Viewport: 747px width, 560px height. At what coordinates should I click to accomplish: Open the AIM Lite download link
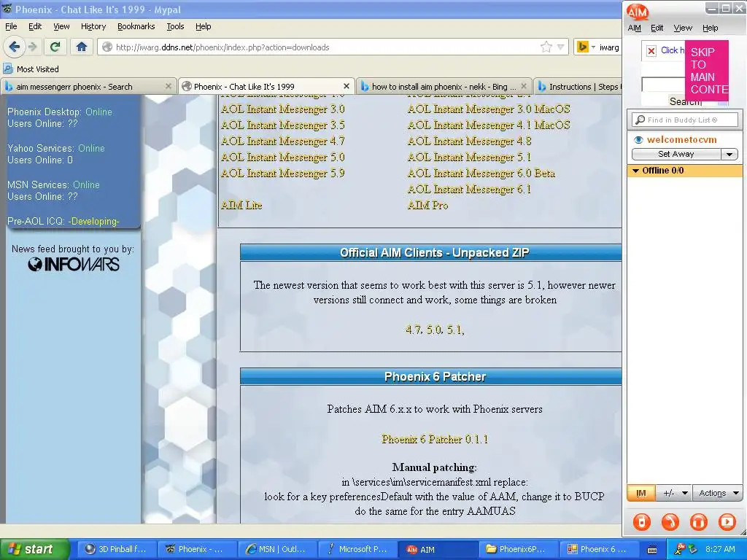pyautogui.click(x=241, y=205)
